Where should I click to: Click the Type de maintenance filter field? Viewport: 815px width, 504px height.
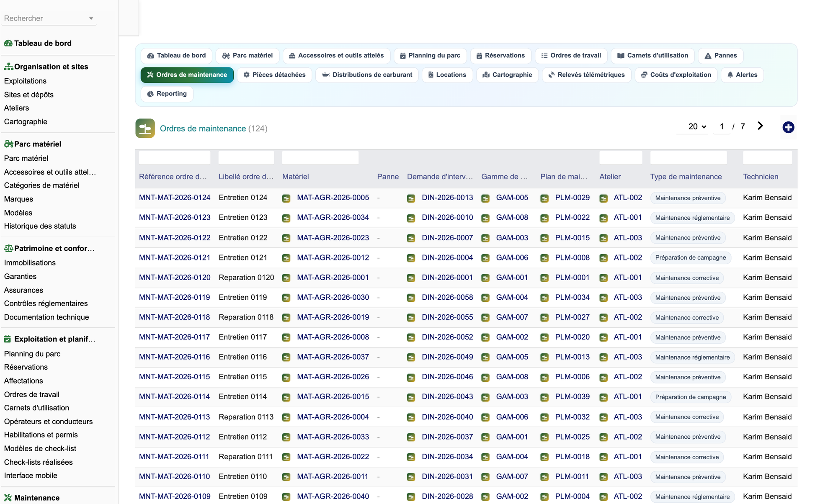click(689, 157)
